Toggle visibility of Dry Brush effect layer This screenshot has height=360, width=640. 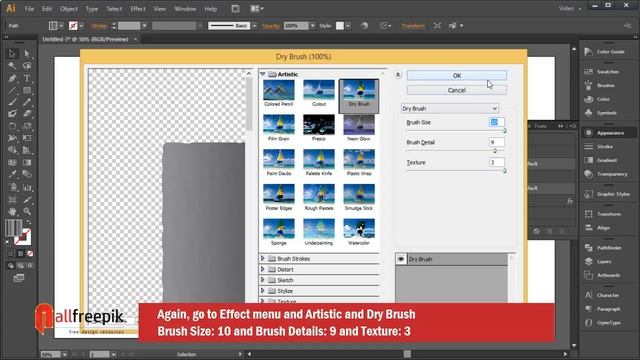[x=401, y=259]
